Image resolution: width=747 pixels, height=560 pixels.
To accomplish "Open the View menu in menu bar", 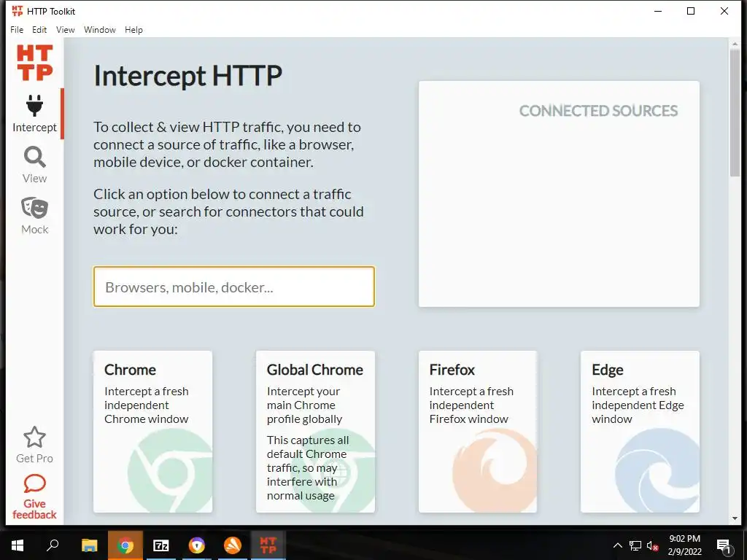I will [65, 29].
